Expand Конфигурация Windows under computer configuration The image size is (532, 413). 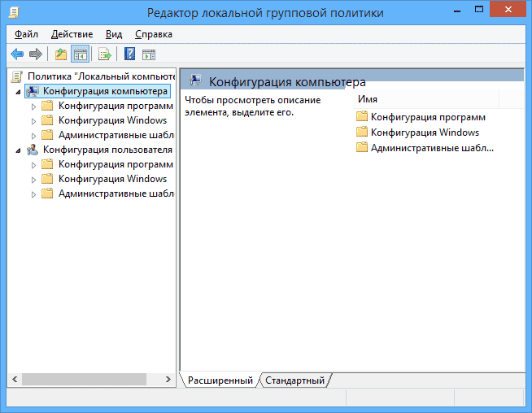pyautogui.click(x=33, y=120)
